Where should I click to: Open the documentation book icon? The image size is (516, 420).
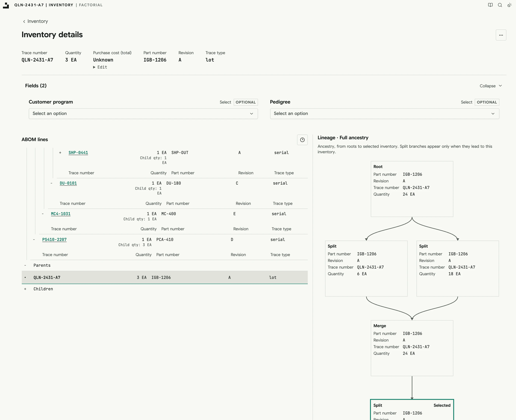pos(490,5)
